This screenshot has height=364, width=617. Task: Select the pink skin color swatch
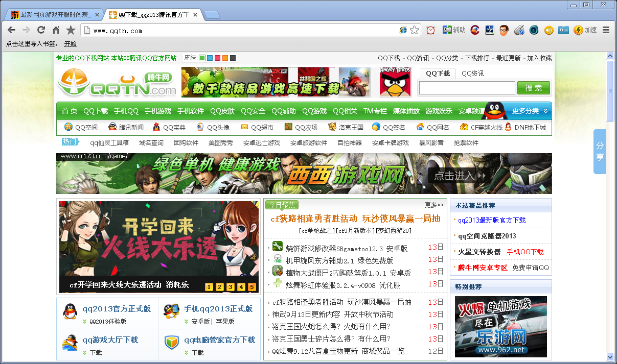point(218,58)
